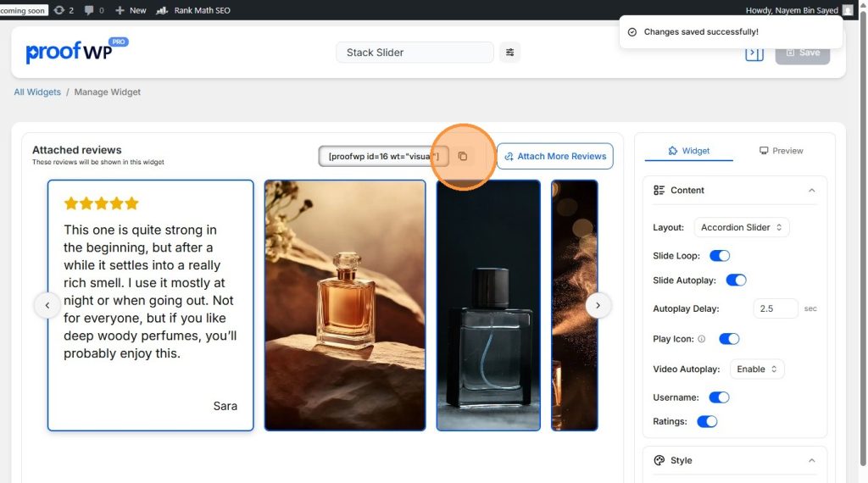Open the Layout Accordion Slider dropdown

click(741, 227)
